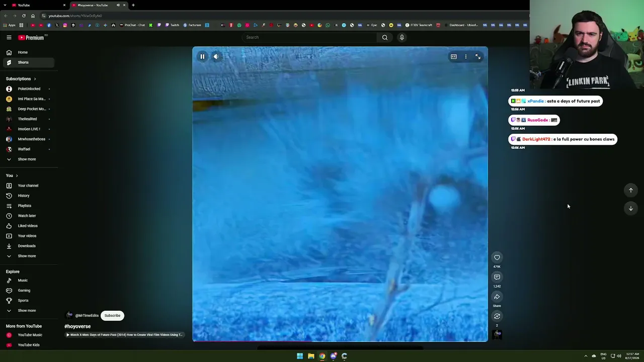This screenshot has width=644, height=362.
Task: Open YouTube Music from the sidebar
Action: click(29, 335)
